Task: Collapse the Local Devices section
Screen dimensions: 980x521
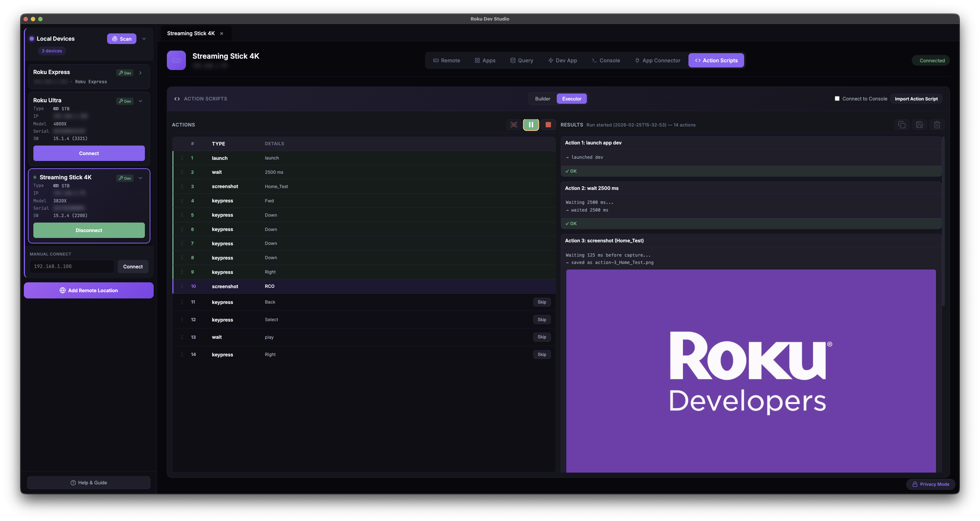Action: click(144, 39)
